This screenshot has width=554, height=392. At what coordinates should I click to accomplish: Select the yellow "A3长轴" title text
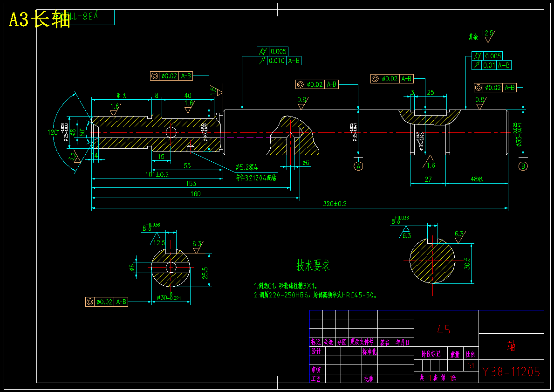coord(39,20)
